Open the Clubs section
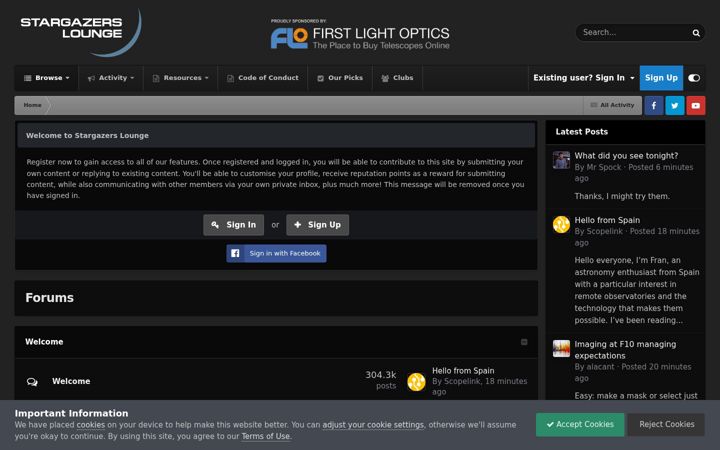This screenshot has height=450, width=720. [397, 78]
